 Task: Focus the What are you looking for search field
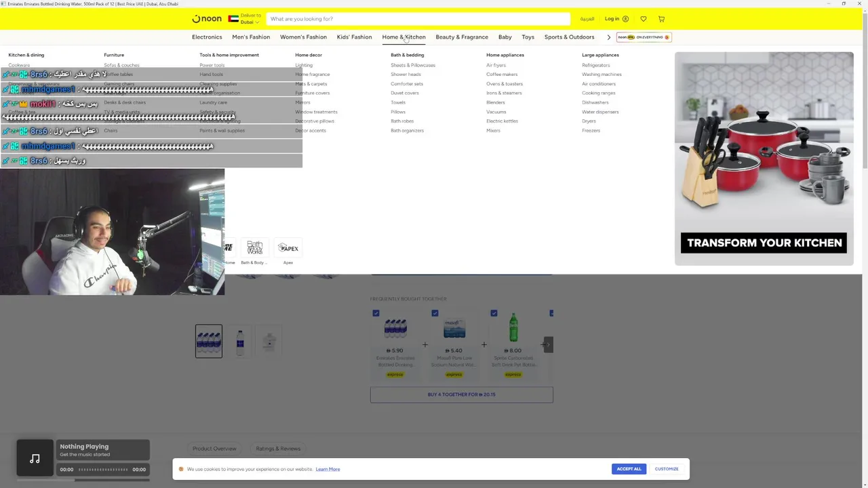pos(418,19)
